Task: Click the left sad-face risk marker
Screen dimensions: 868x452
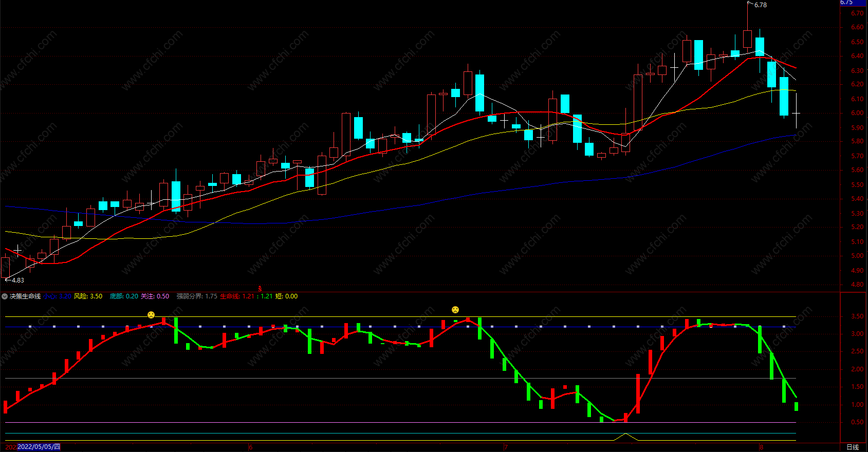Action: 151,315
